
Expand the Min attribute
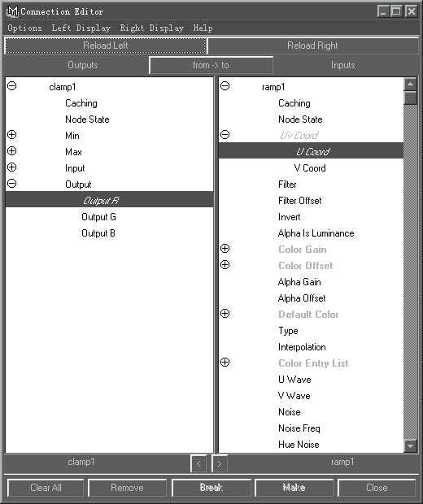click(12, 135)
